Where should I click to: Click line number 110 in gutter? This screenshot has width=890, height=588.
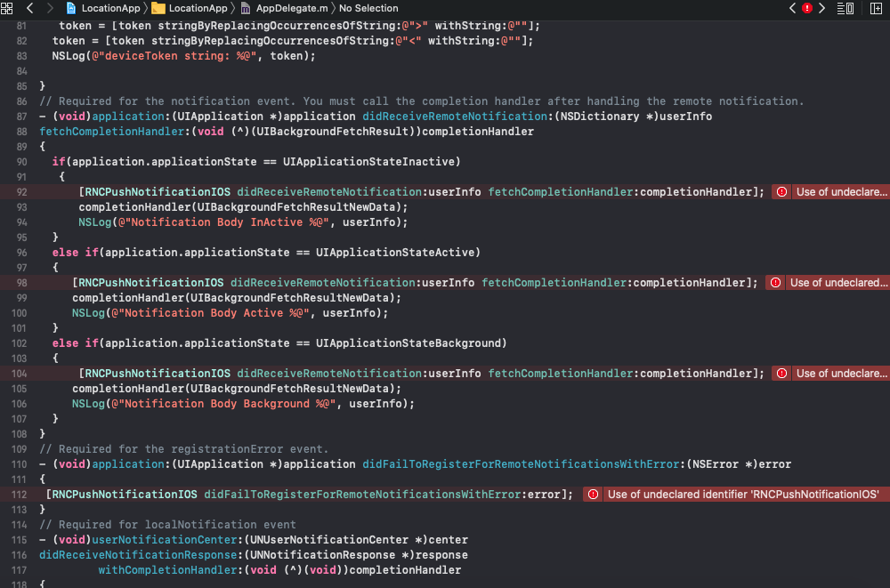[19, 464]
